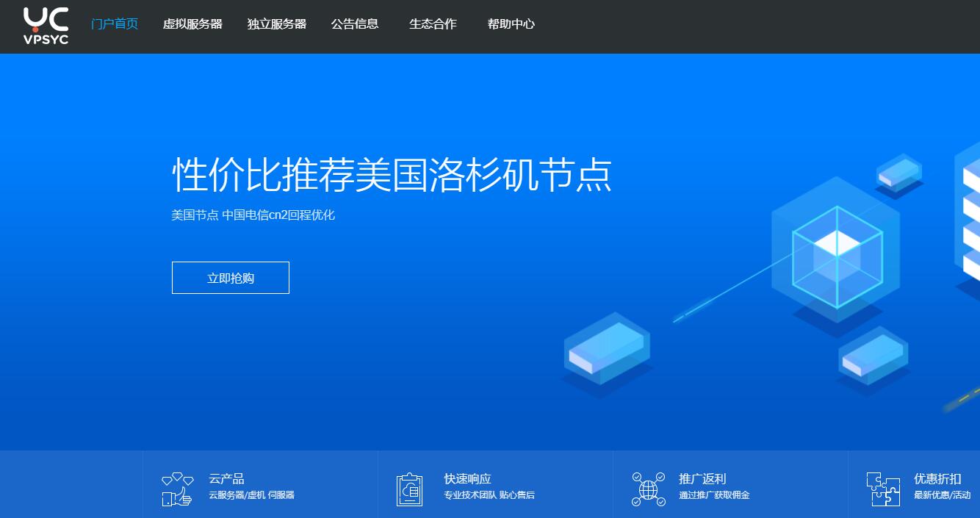Viewport: 980px width, 518px height.
Task: Click the 优惠折扣 puzzle icon
Action: [x=883, y=489]
